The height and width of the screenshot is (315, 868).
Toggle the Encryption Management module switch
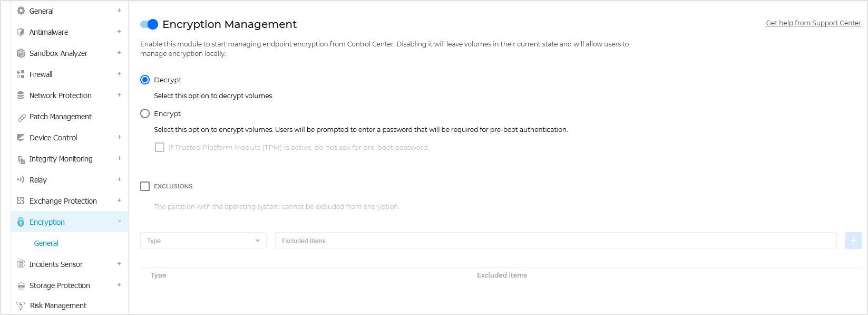click(x=149, y=24)
